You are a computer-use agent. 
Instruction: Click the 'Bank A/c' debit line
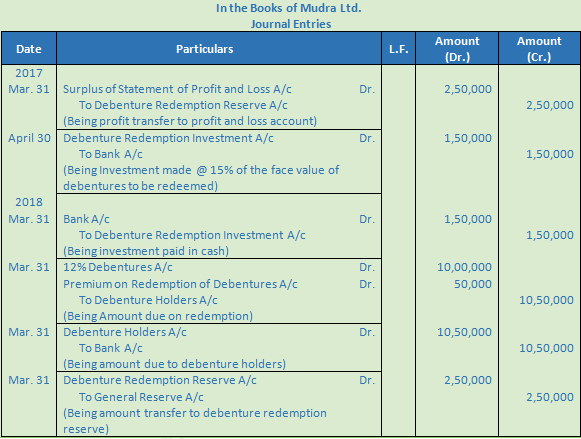[86, 219]
